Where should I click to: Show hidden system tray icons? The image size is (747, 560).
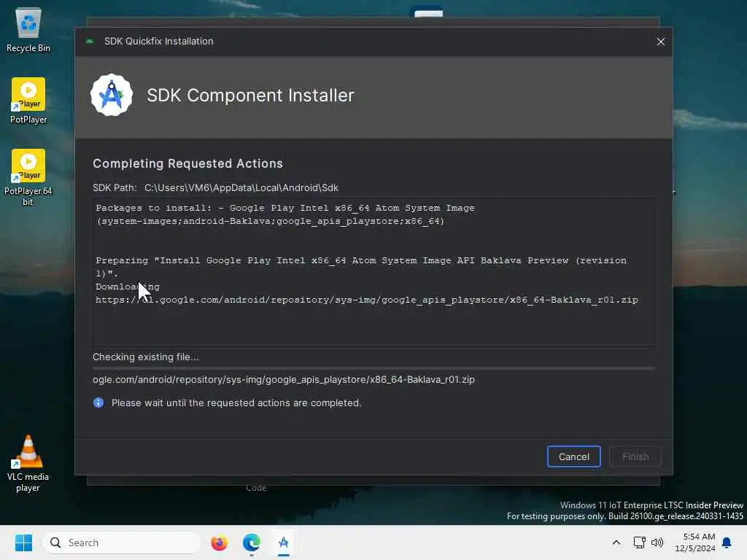(x=616, y=542)
